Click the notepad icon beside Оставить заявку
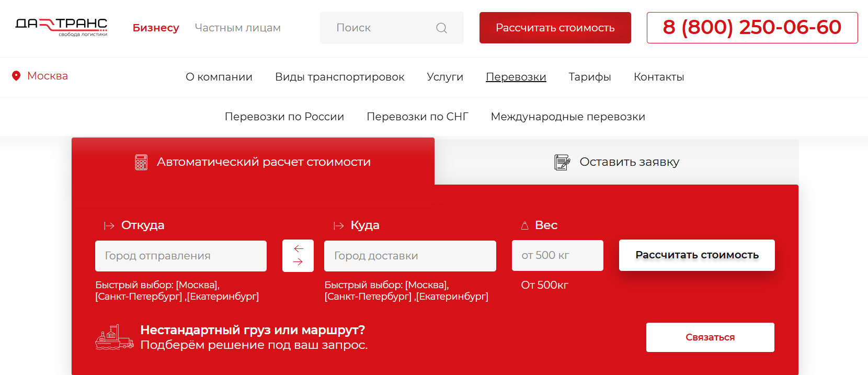Image resolution: width=868 pixels, height=375 pixels. coord(562,162)
